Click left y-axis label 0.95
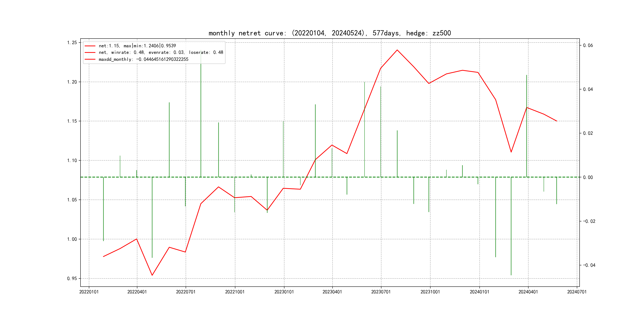Viewport: 644px width, 322px height. (72, 278)
